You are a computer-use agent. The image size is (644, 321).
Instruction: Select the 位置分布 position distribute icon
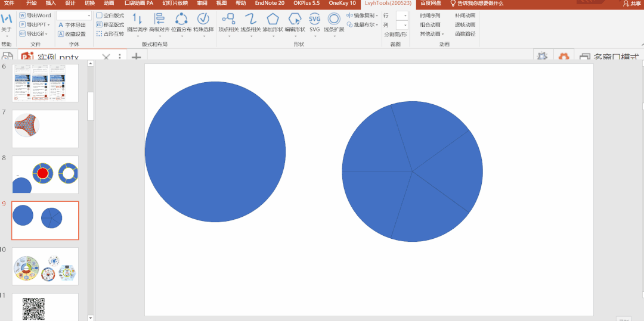point(181,20)
